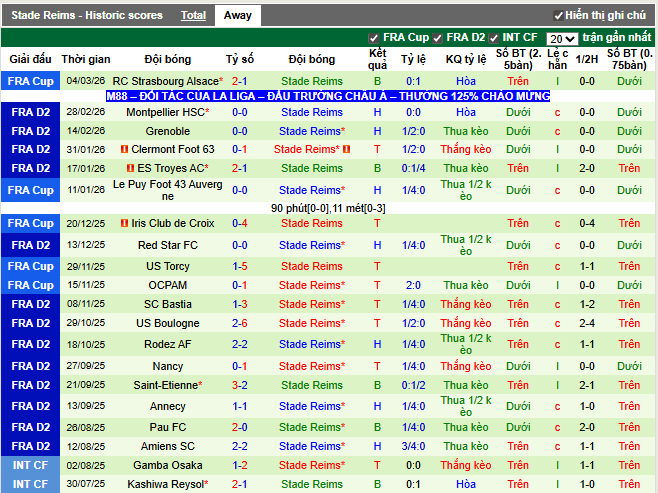Open RC Strasbourg Alsace team link
This screenshot has height=493, width=658.
pyautogui.click(x=164, y=81)
